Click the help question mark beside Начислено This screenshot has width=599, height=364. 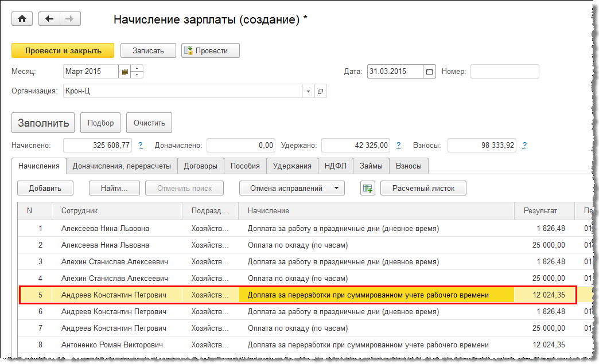coord(141,146)
